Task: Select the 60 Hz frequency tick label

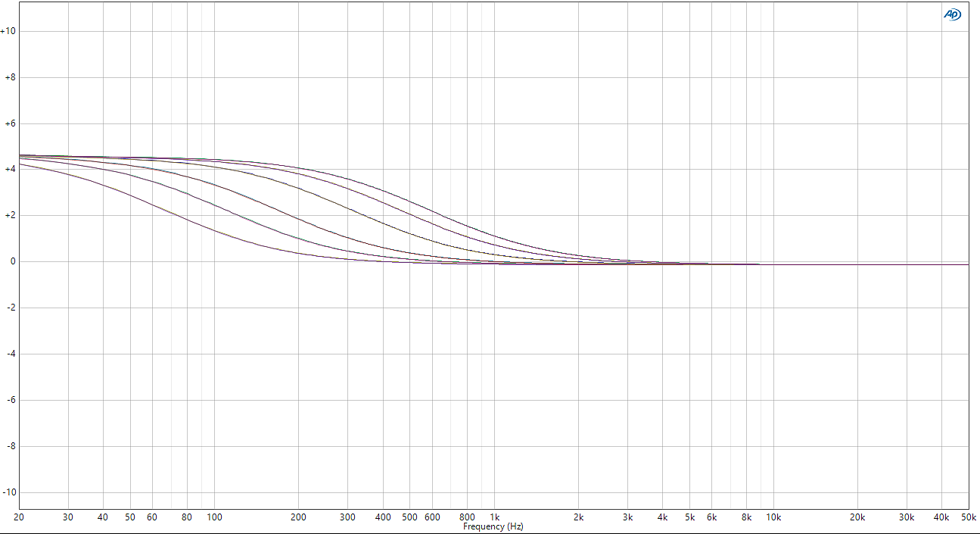Action: point(152,517)
